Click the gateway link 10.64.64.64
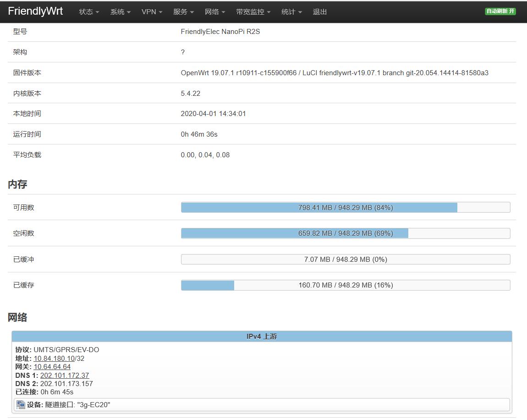The height and width of the screenshot is (420, 527). (x=52, y=367)
